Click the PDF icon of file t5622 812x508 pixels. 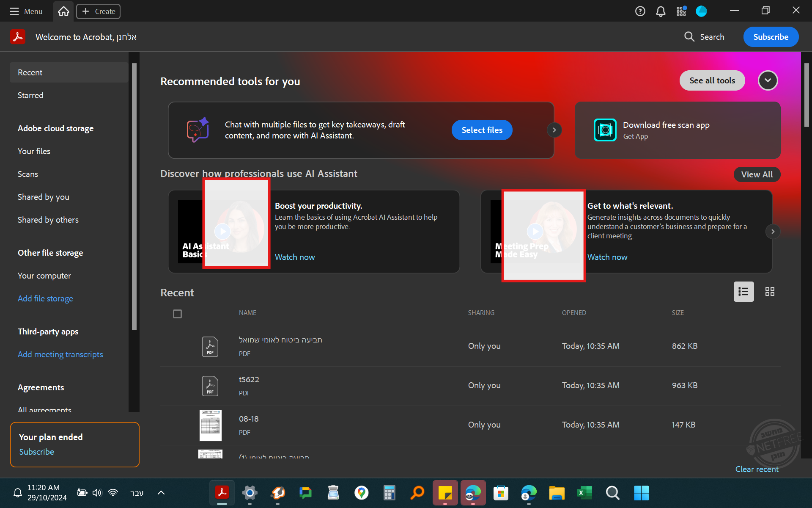[x=210, y=386]
